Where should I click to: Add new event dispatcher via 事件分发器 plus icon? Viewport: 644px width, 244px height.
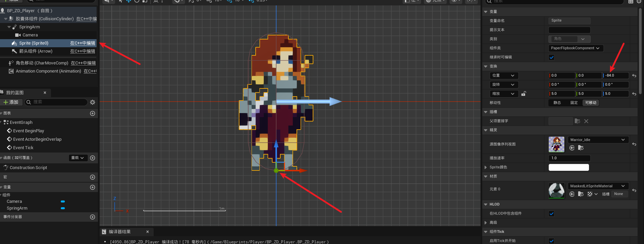tap(93, 217)
